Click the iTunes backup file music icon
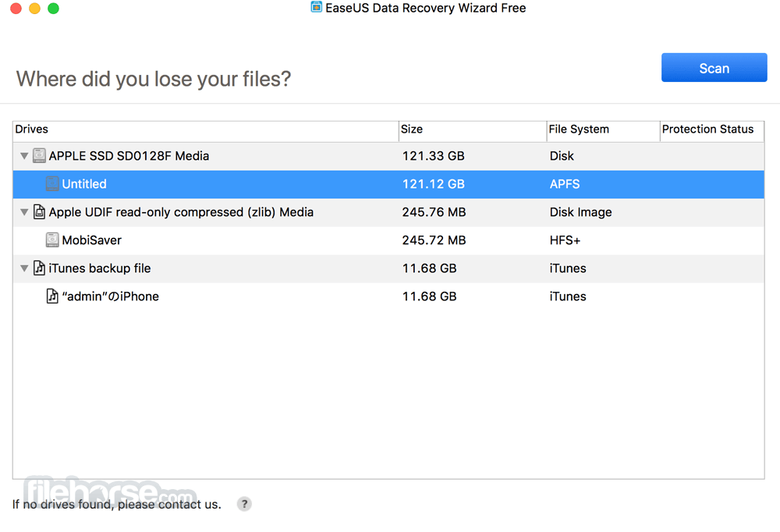 [39, 268]
